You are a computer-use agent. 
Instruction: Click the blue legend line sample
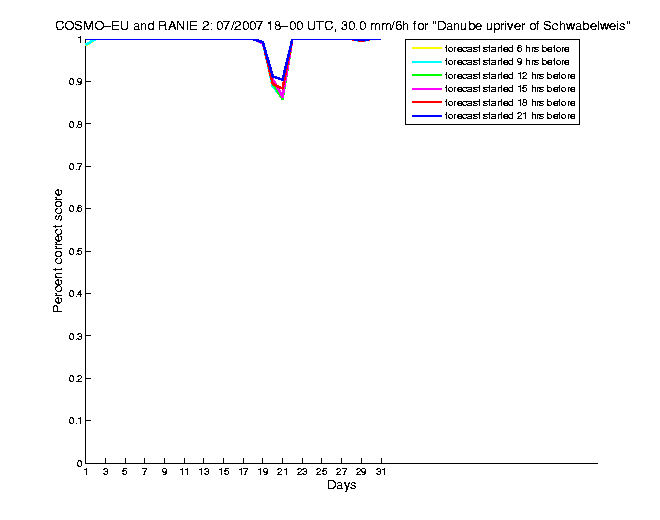[x=427, y=116]
